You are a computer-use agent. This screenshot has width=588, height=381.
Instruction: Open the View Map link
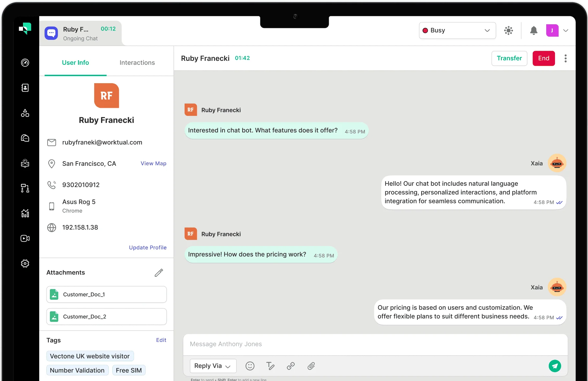point(153,163)
